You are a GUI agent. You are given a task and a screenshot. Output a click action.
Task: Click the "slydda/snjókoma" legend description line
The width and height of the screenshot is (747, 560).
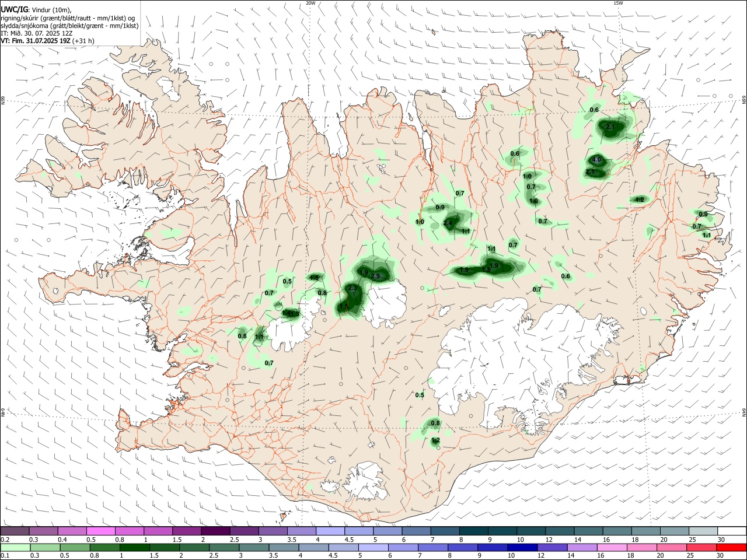[x=69, y=26]
